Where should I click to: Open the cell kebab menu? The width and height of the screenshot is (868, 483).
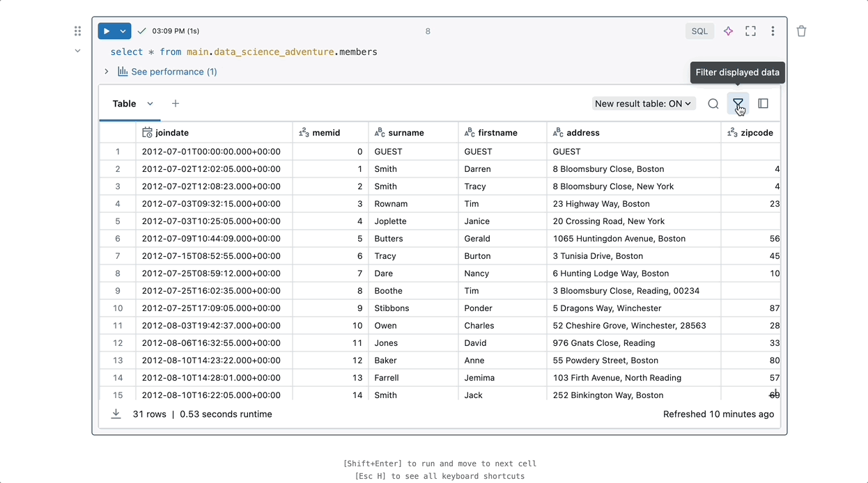tap(773, 31)
